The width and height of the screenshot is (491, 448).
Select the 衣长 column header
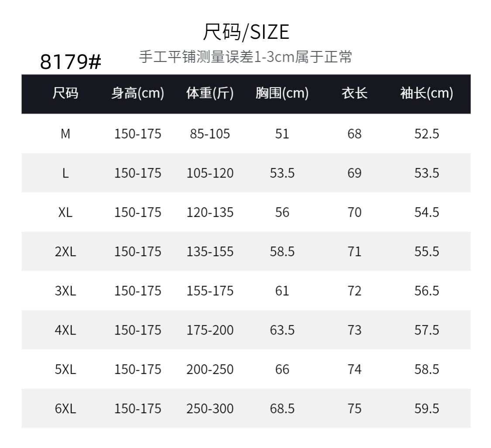354,93
